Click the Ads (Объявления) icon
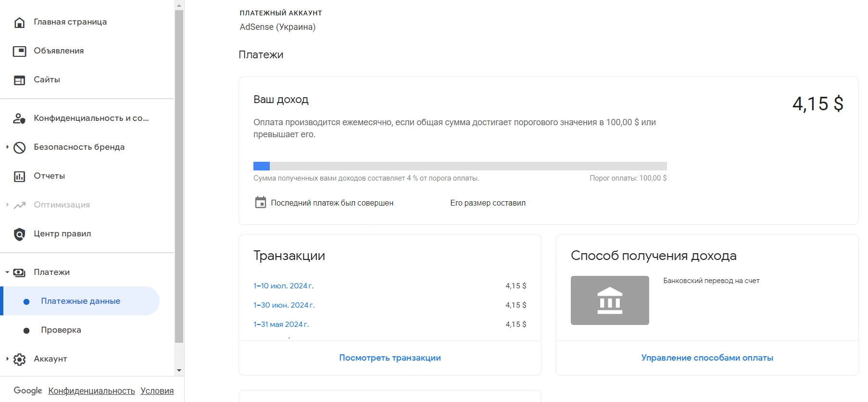The image size is (868, 402). [x=19, y=51]
